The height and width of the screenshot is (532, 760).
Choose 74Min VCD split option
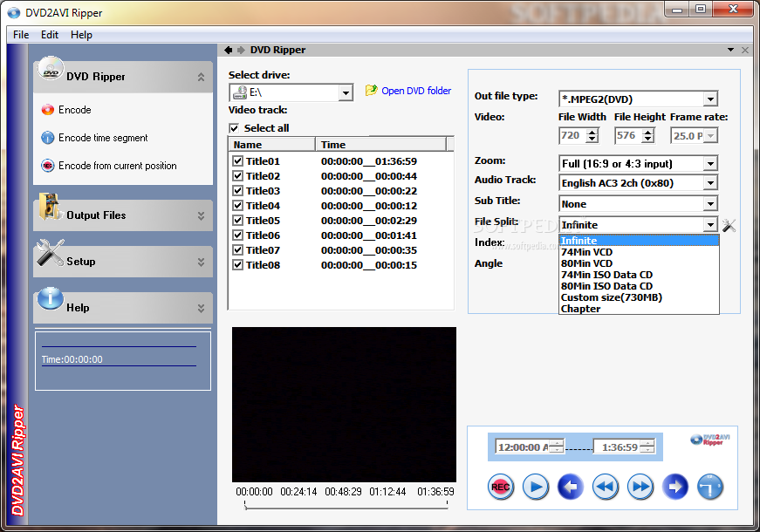[639, 252]
